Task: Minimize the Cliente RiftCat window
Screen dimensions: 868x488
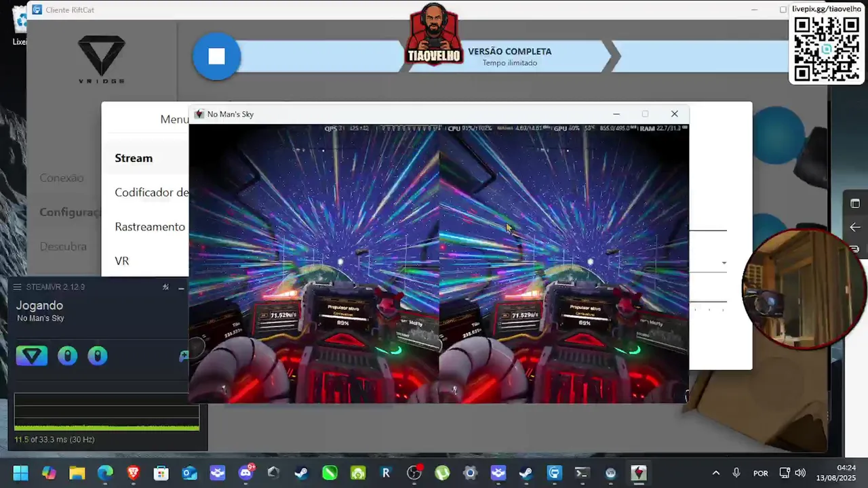Action: point(755,9)
